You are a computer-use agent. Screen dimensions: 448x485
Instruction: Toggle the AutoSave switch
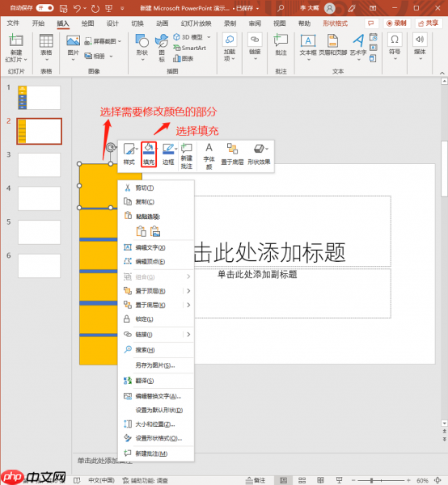44,8
